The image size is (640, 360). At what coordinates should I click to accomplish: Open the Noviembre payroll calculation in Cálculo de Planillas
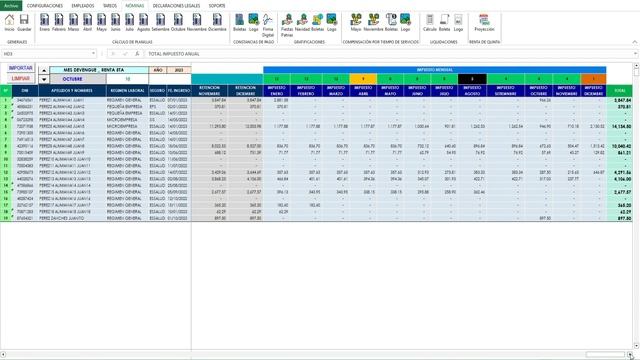coord(197,22)
